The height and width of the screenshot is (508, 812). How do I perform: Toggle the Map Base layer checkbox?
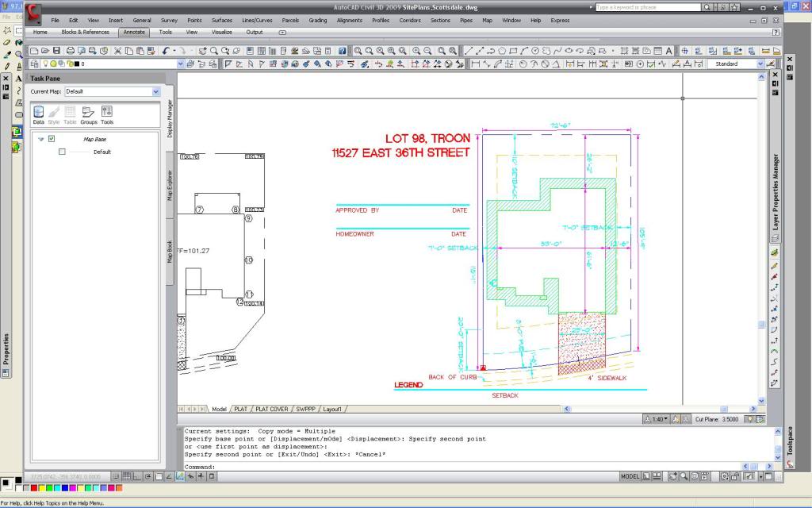[52, 138]
